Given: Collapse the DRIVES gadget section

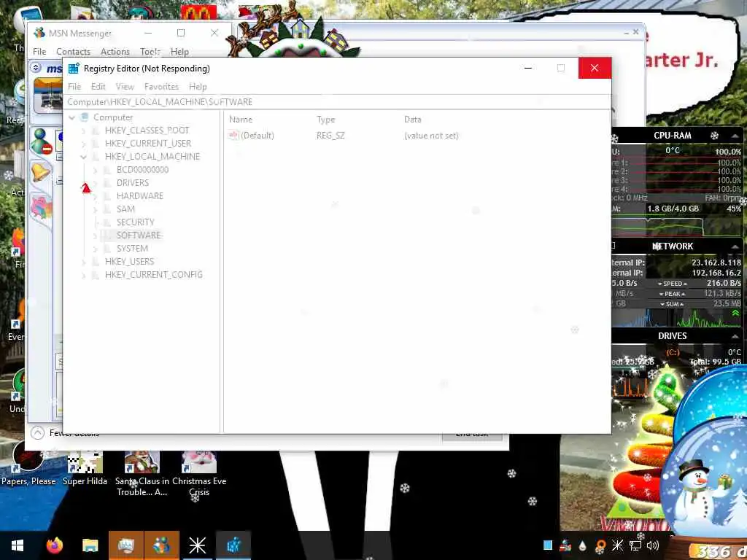Looking at the screenshot, I should click(735, 336).
